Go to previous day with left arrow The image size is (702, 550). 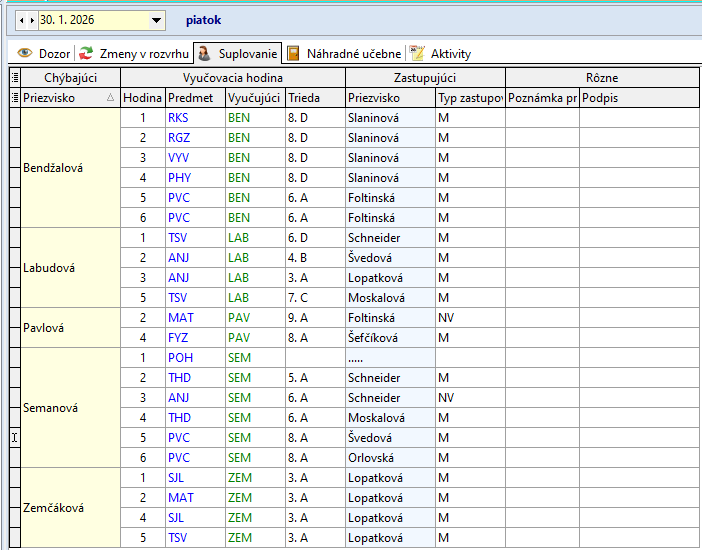[22, 19]
